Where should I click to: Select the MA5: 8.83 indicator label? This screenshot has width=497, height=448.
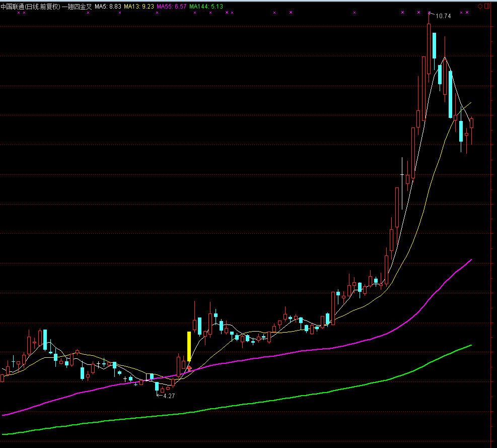point(108,6)
